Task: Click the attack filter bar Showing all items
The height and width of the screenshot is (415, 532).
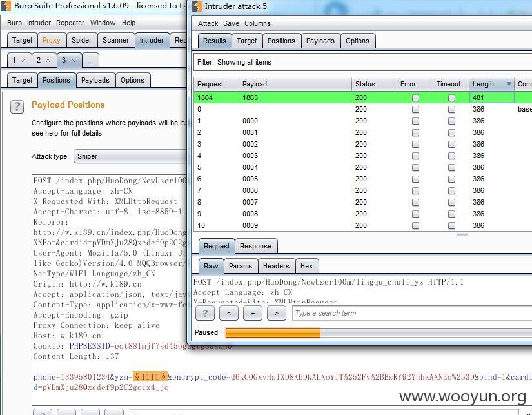Action: click(362, 62)
